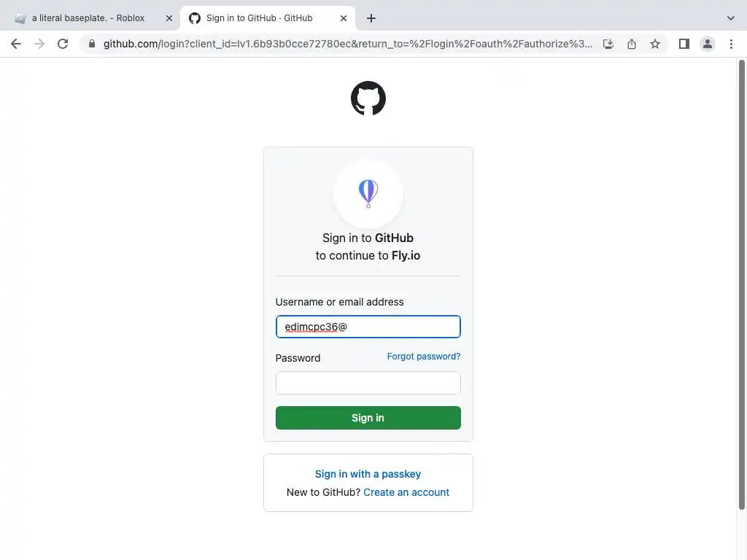Open a new tab with plus button
The height and width of the screenshot is (560, 747).
[x=371, y=18]
